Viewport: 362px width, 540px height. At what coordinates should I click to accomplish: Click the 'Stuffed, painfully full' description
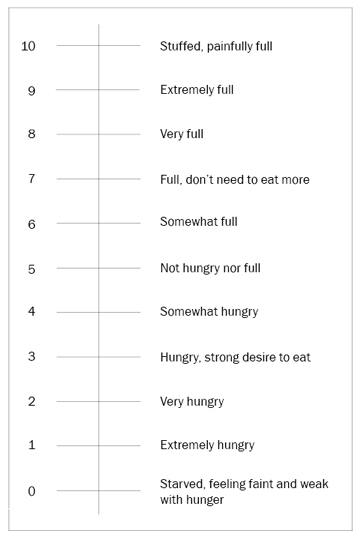coord(216,46)
